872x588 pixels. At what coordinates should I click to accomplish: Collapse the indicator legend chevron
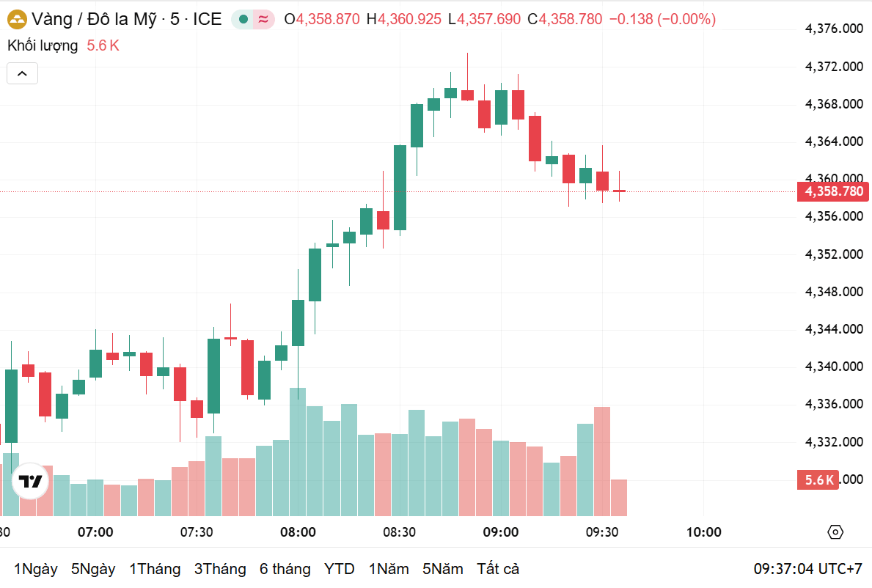click(22, 73)
